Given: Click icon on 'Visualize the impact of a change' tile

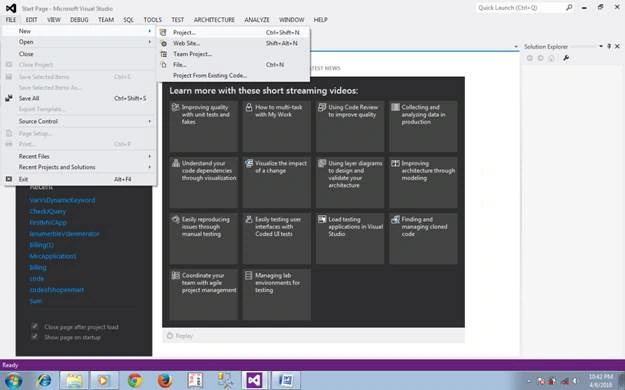Looking at the screenshot, I should click(249, 163).
